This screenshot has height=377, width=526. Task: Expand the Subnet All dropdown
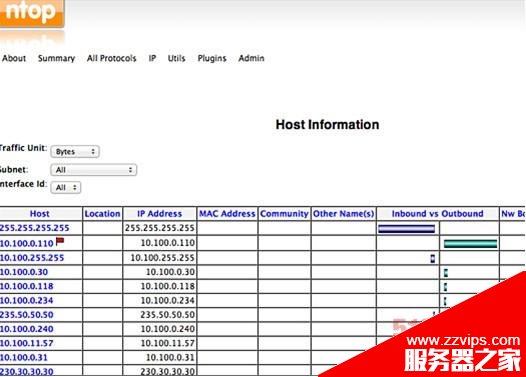pyautogui.click(x=94, y=170)
